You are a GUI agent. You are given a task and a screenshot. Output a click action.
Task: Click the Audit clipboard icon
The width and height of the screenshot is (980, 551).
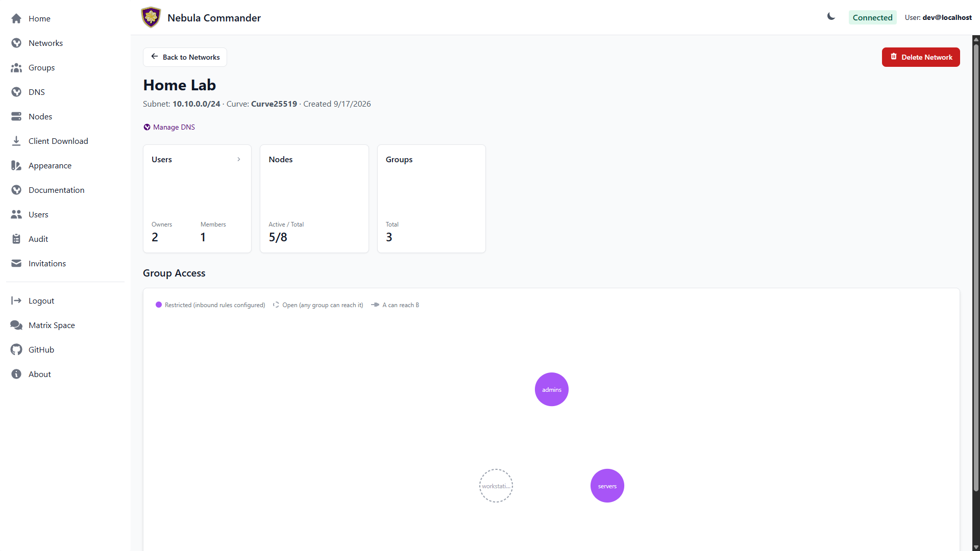(x=16, y=239)
